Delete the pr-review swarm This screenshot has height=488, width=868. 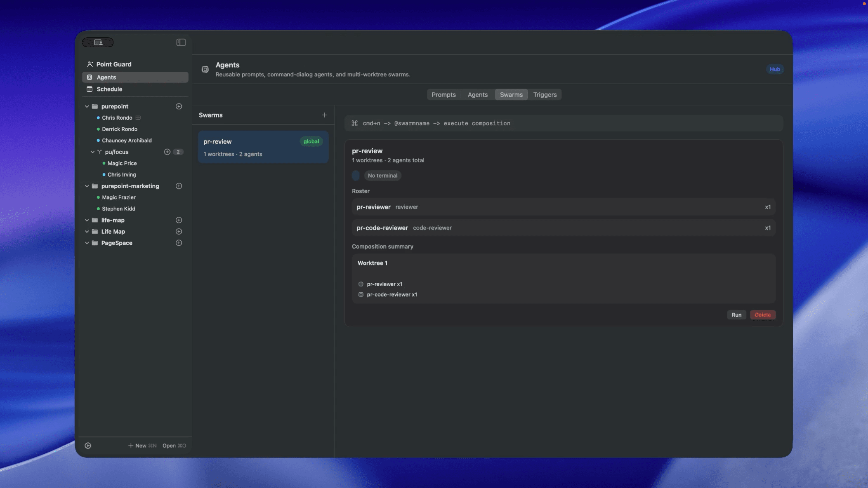762,315
